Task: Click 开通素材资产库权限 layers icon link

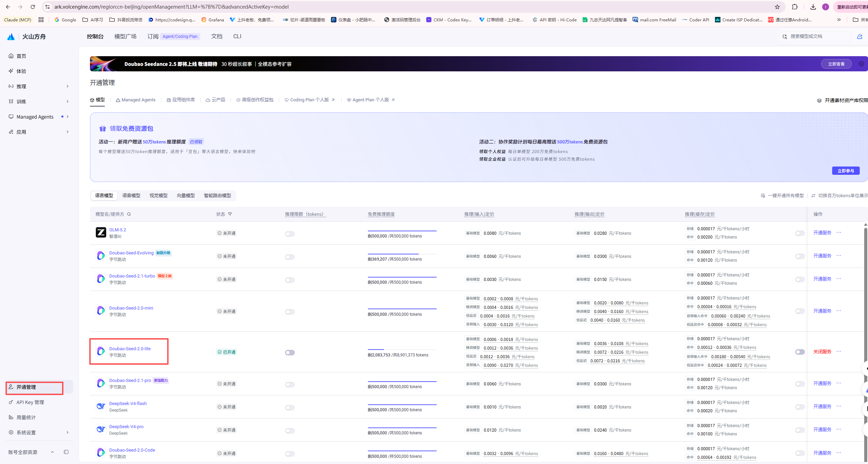Action: coord(842,100)
